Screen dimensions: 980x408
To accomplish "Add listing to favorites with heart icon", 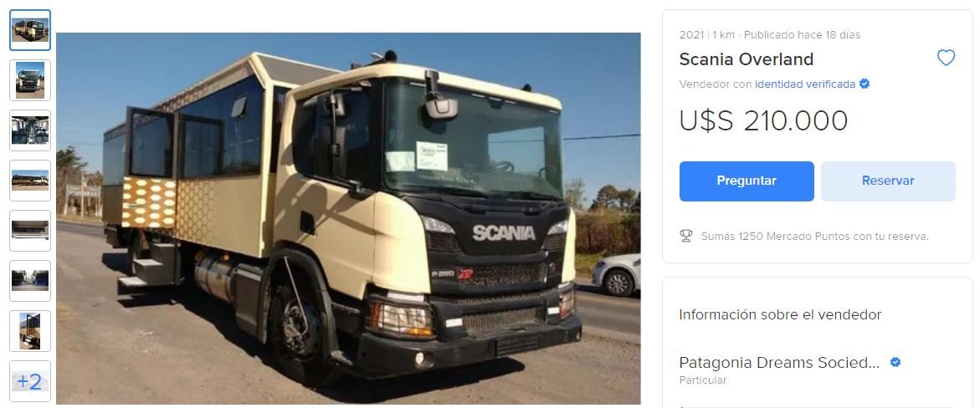I will click(x=946, y=59).
